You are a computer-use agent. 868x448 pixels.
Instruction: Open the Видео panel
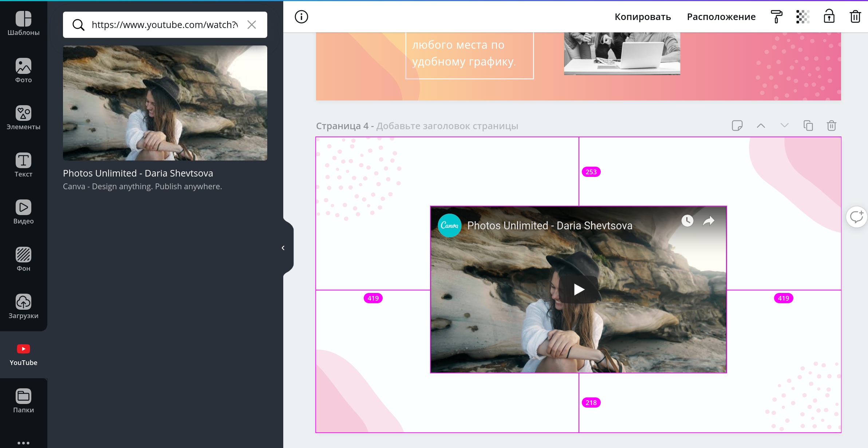click(x=23, y=212)
